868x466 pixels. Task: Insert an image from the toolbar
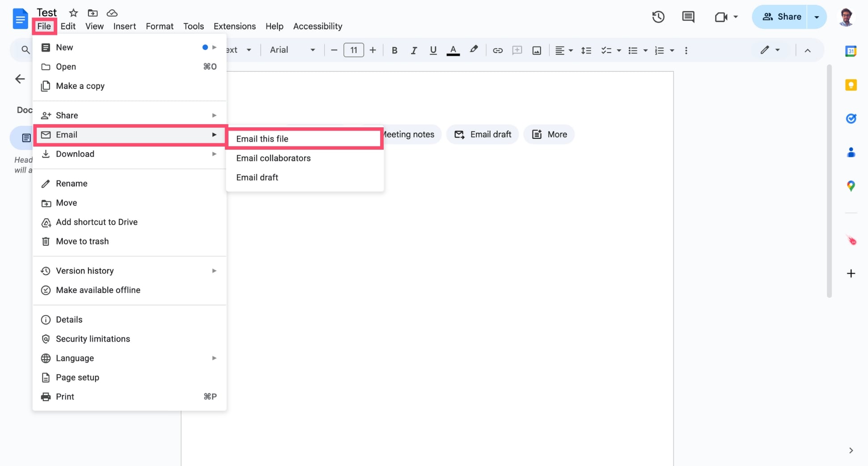pyautogui.click(x=536, y=50)
